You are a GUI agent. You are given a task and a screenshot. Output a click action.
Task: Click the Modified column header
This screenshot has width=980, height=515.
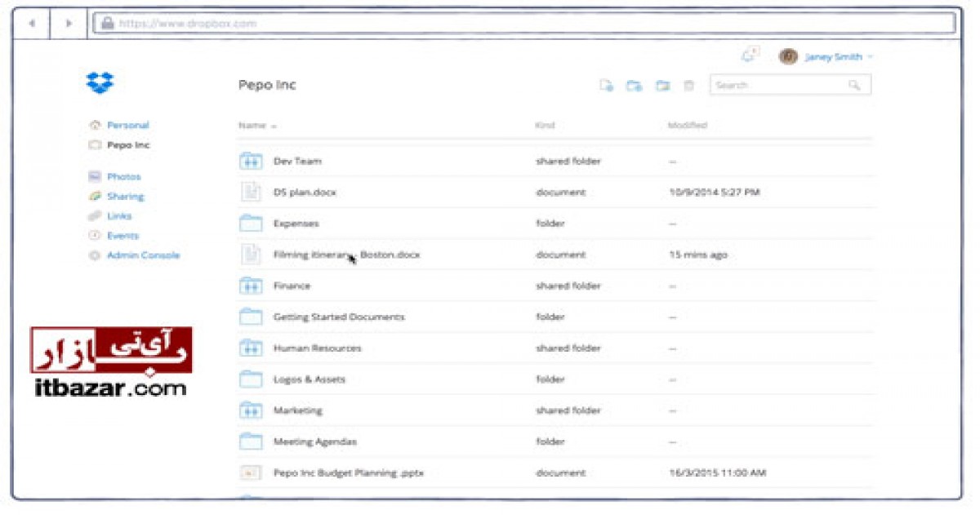tap(687, 126)
